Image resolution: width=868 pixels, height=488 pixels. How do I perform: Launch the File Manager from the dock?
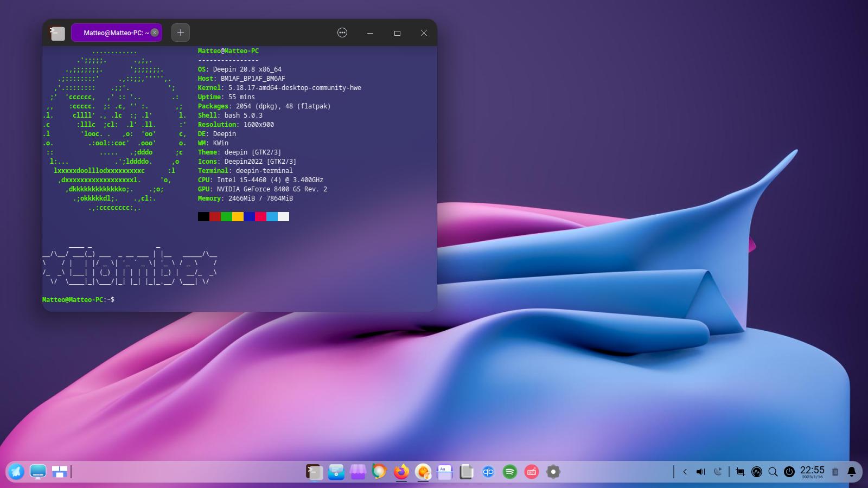tap(336, 472)
